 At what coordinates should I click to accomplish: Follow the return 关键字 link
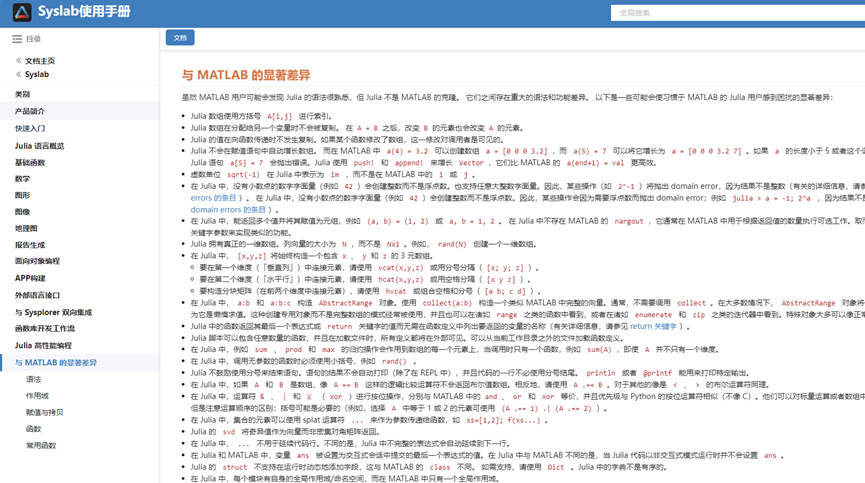click(x=653, y=326)
